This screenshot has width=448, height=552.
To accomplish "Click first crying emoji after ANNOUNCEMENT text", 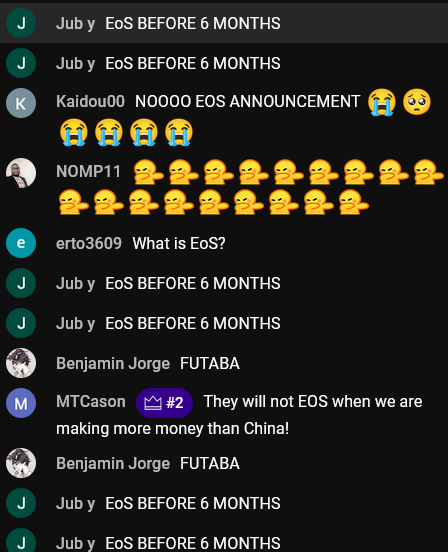I will (382, 102).
